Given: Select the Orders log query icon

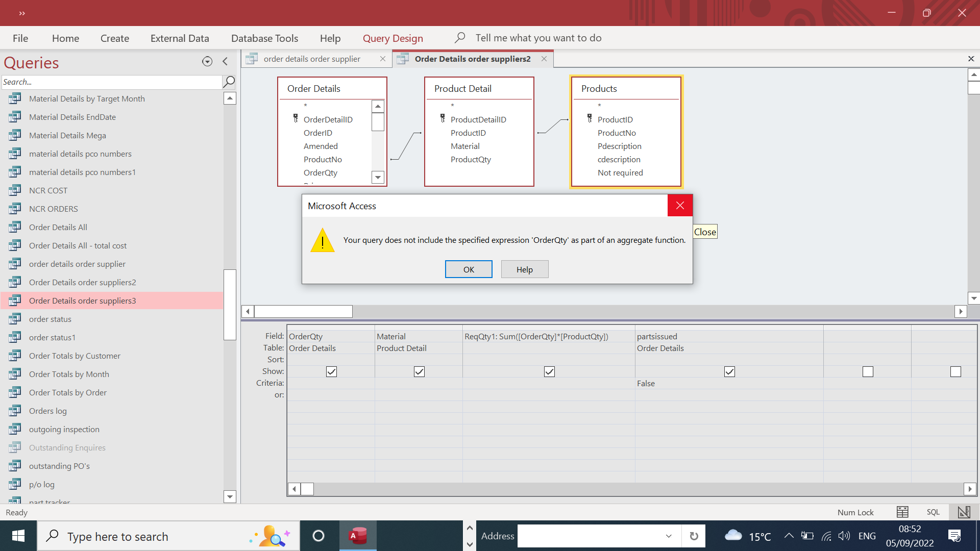Looking at the screenshot, I should click(x=15, y=411).
